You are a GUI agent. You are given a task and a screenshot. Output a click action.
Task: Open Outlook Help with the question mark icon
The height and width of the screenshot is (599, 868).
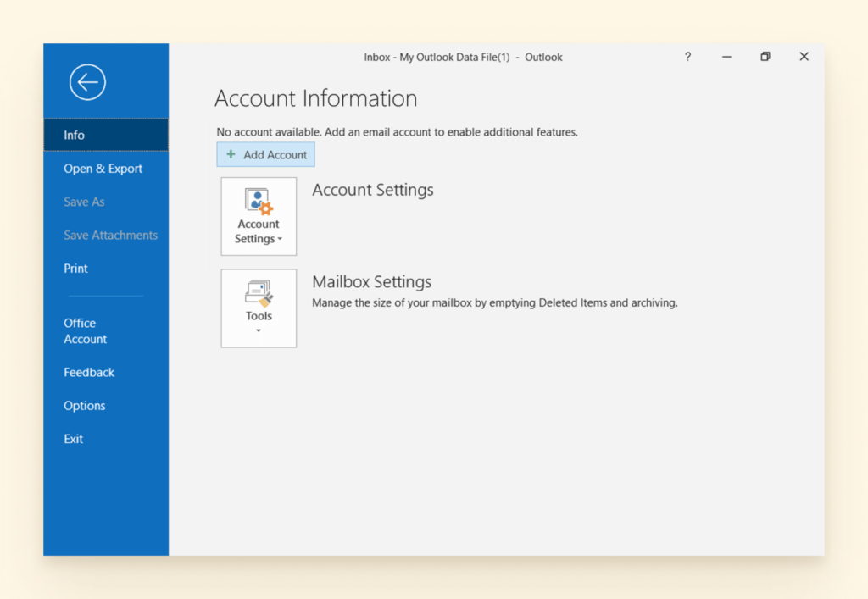tap(687, 56)
